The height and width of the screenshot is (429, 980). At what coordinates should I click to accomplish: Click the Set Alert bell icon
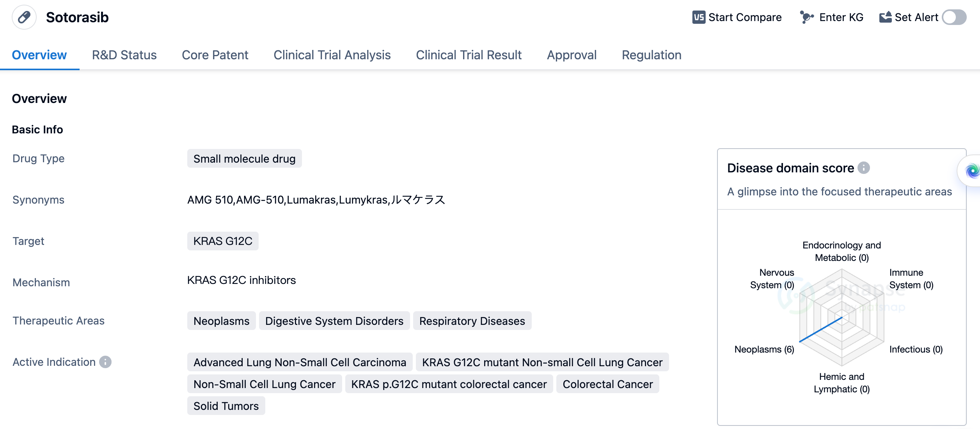885,17
